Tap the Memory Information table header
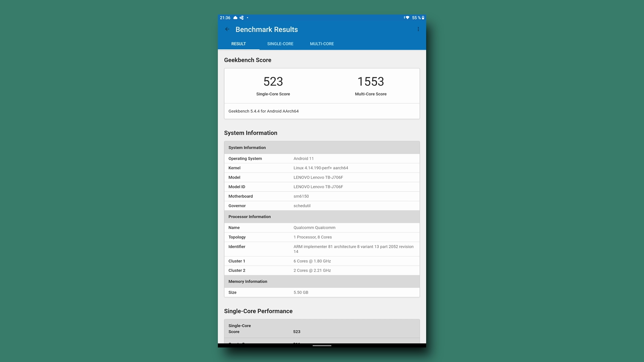 click(x=322, y=282)
